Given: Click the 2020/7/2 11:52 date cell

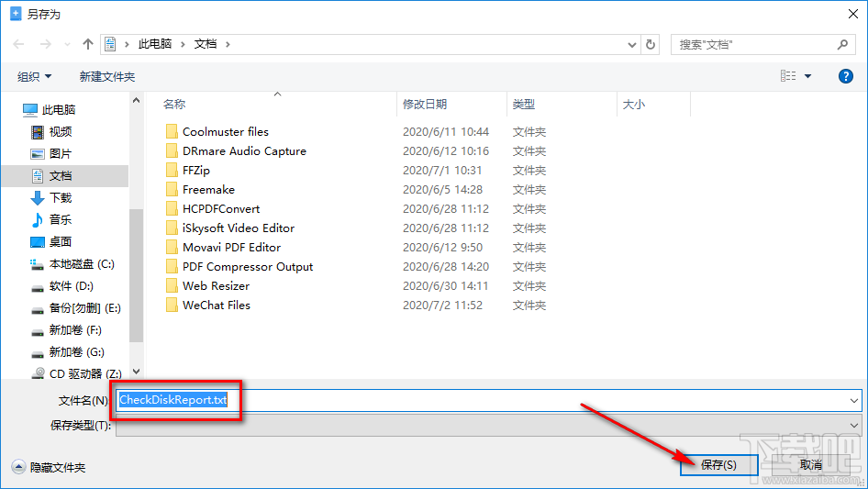Looking at the screenshot, I should click(442, 306).
